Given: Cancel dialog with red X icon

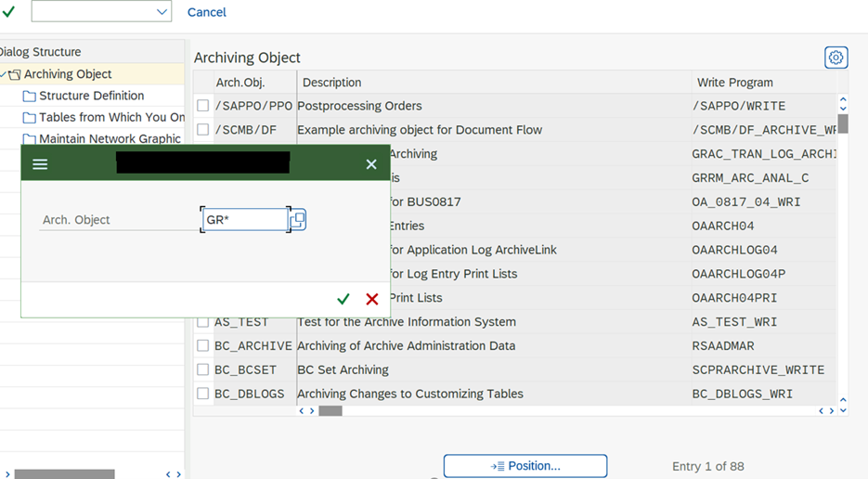Looking at the screenshot, I should [372, 299].
